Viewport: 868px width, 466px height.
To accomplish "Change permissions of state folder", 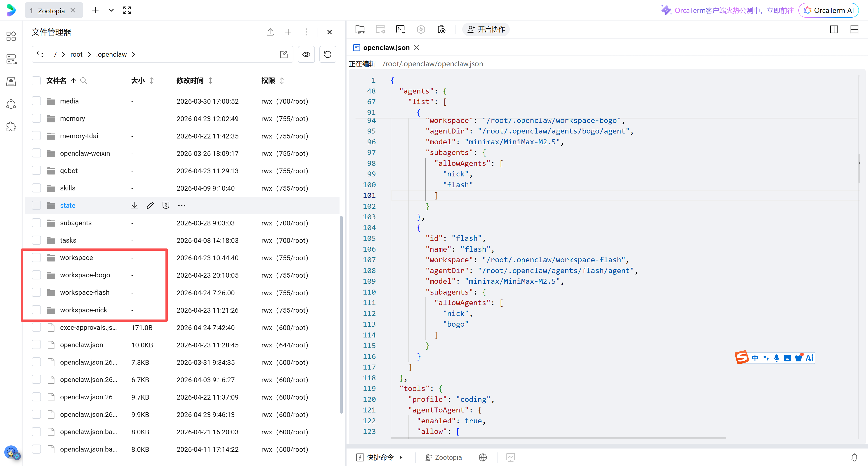I will pos(166,205).
